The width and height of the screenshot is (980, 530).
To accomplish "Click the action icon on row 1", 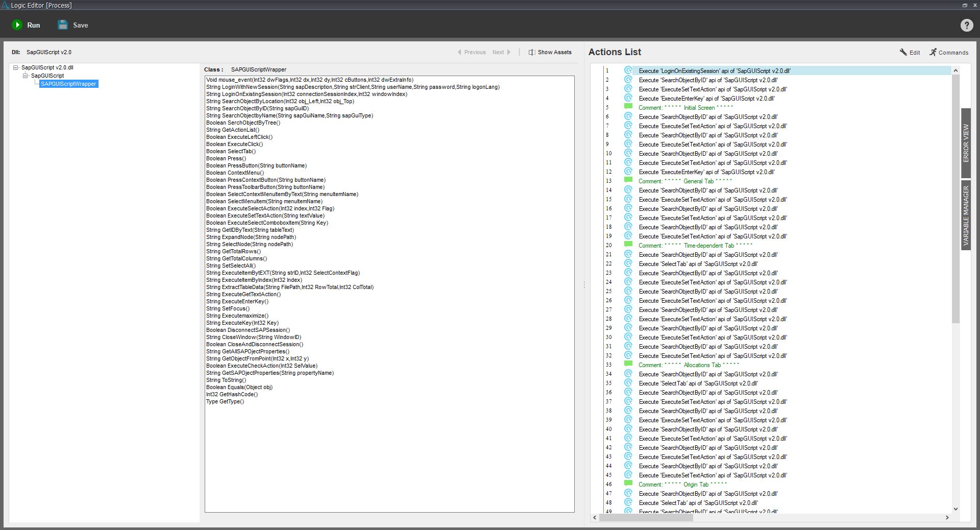I will click(628, 71).
